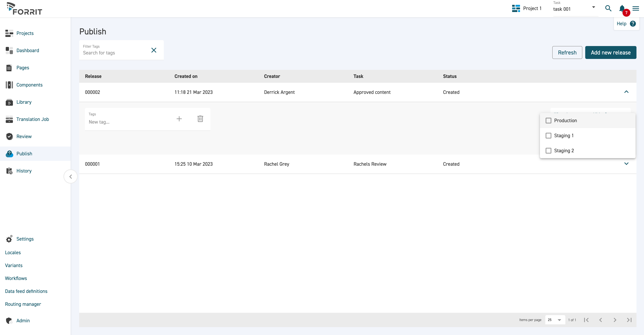This screenshot has width=644, height=335.
Task: Open search with magnifier icon
Action: (x=608, y=8)
